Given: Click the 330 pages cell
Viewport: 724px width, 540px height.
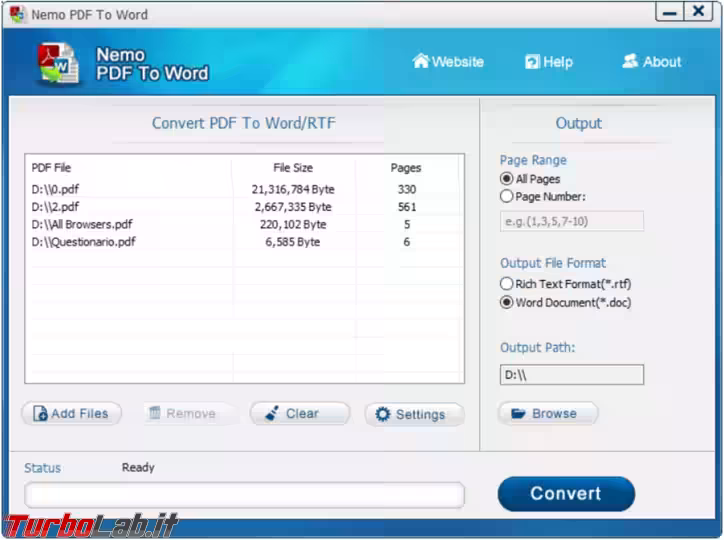Looking at the screenshot, I should click(407, 189).
